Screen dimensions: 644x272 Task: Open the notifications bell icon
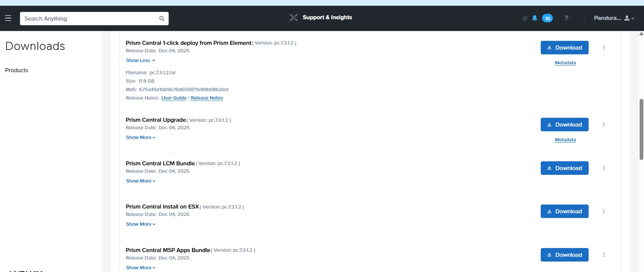(535, 18)
